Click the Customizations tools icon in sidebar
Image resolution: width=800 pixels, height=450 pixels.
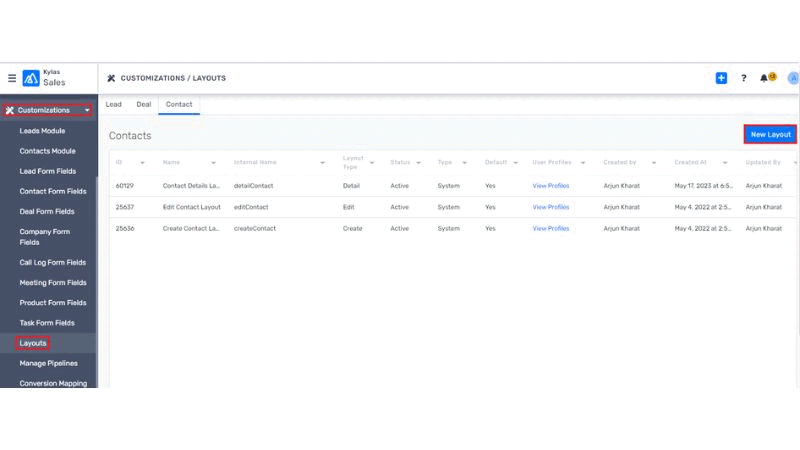(x=10, y=110)
